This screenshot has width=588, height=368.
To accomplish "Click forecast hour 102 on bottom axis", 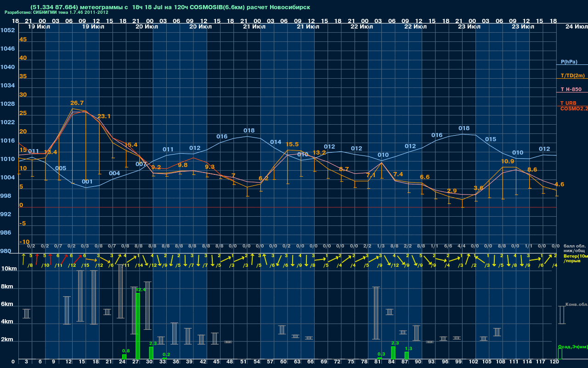I will tap(474, 362).
